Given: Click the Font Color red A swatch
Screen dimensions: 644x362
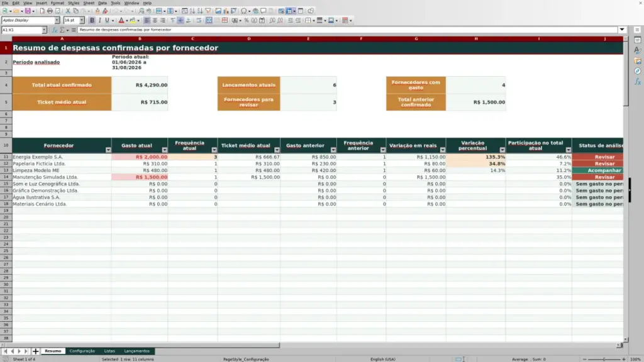Looking at the screenshot, I should [121, 21].
